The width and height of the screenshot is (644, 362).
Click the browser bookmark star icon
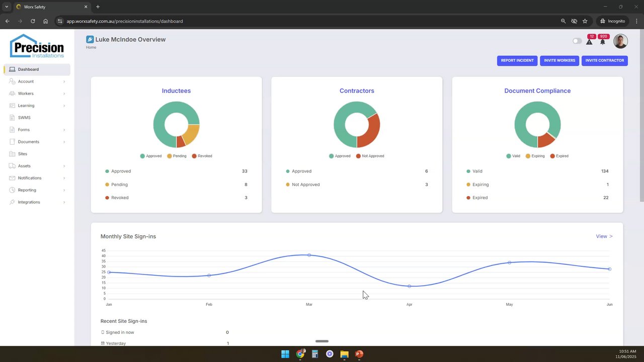click(585, 21)
